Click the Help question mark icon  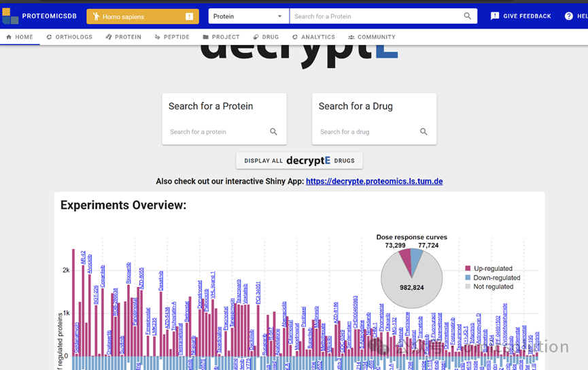click(569, 16)
